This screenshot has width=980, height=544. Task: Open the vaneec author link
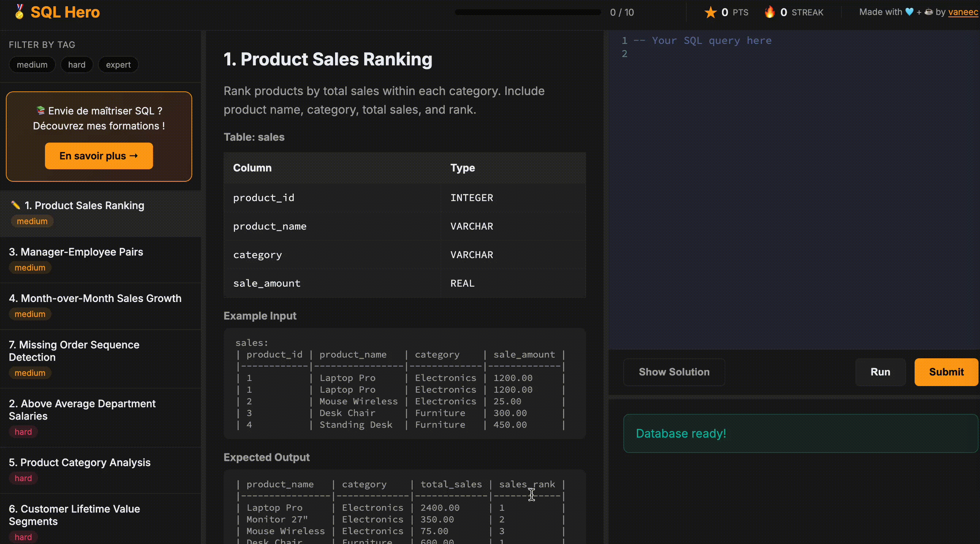[963, 12]
